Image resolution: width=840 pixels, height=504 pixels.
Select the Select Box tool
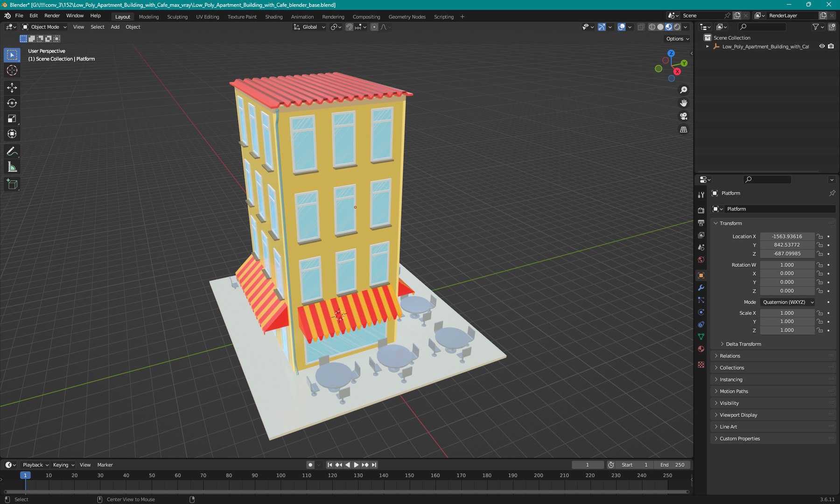[x=12, y=55]
